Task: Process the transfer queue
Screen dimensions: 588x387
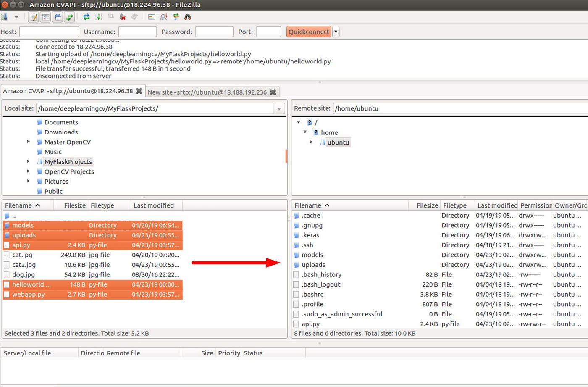Action: [x=99, y=17]
